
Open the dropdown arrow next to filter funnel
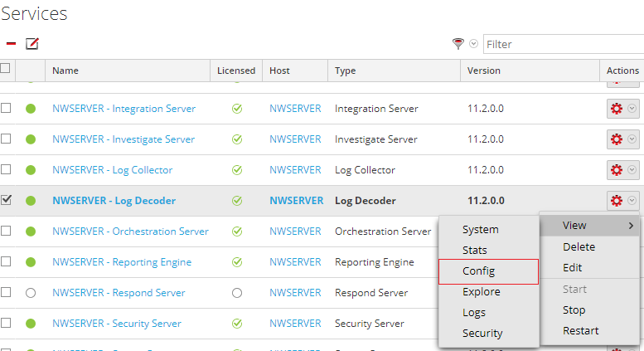click(473, 44)
